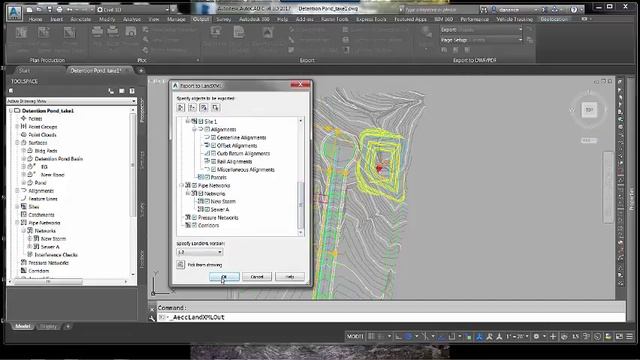Switch to the Model layout tab
Viewport: 640px width, 360px height.
(x=22, y=326)
